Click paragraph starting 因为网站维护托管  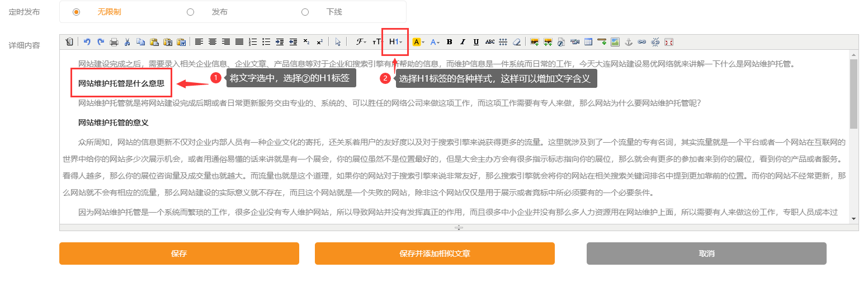click(458, 212)
